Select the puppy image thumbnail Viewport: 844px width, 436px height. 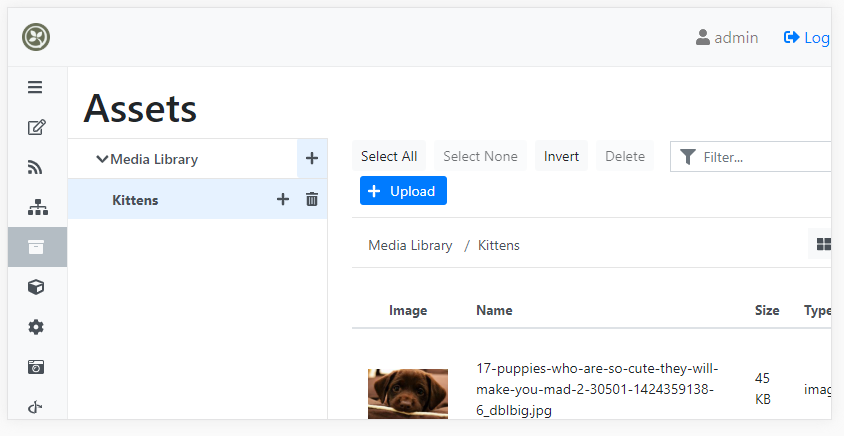point(408,393)
